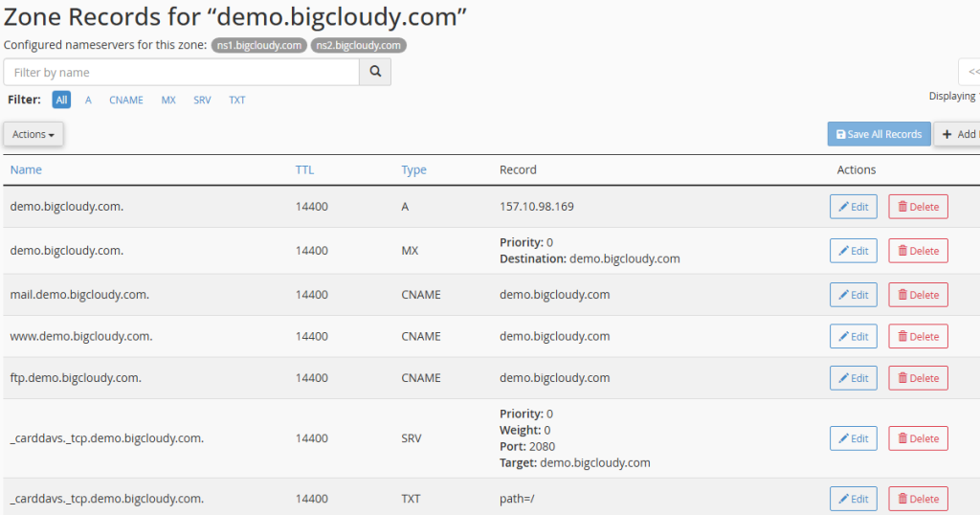Edit the www.demo.bigcloudy.com CNAME record
980x515 pixels.
tap(853, 336)
